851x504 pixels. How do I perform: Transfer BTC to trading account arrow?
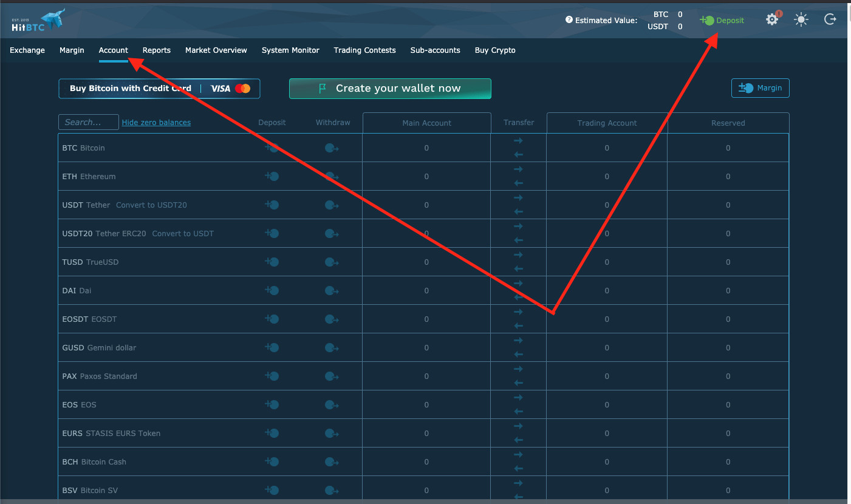[x=518, y=140]
